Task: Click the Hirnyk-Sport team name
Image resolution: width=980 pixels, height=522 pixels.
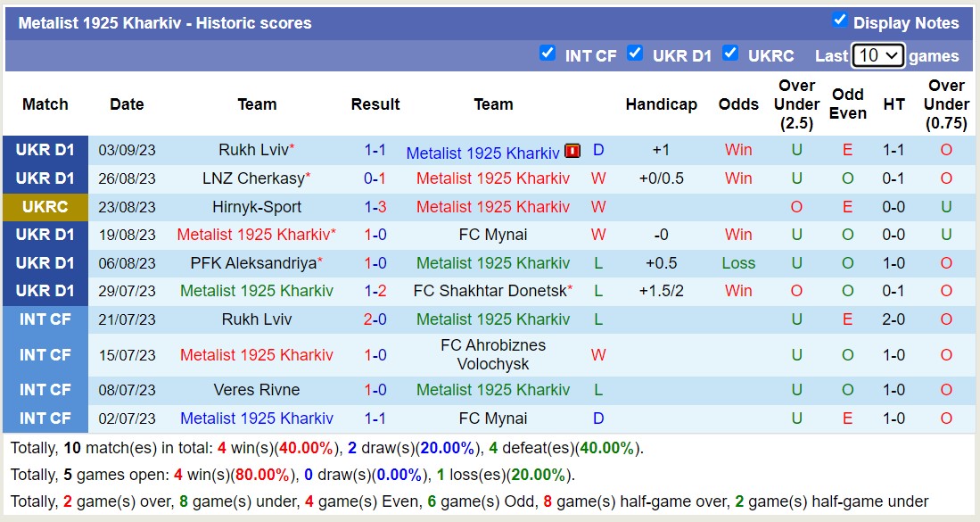Action: point(257,207)
